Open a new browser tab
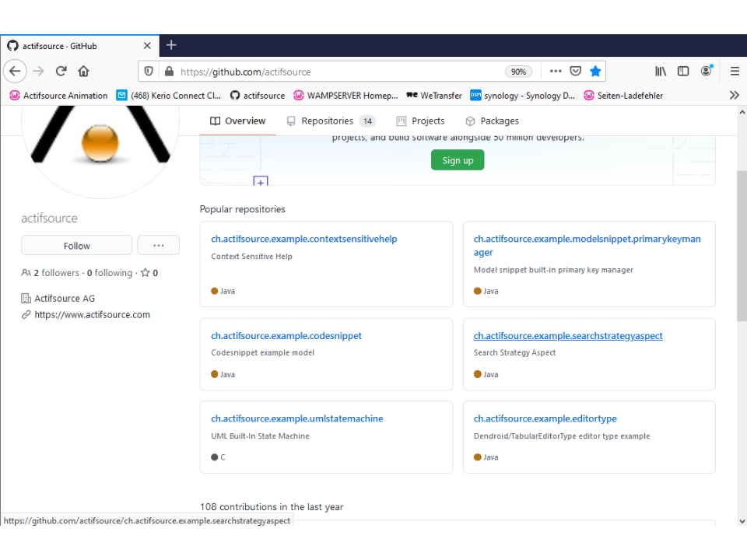The image size is (747, 560). point(171,45)
